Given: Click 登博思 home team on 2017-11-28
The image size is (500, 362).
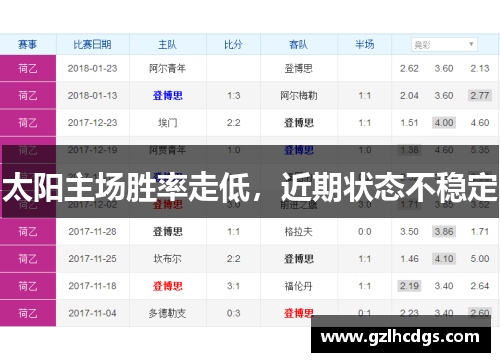Looking at the screenshot, I should tap(167, 231).
